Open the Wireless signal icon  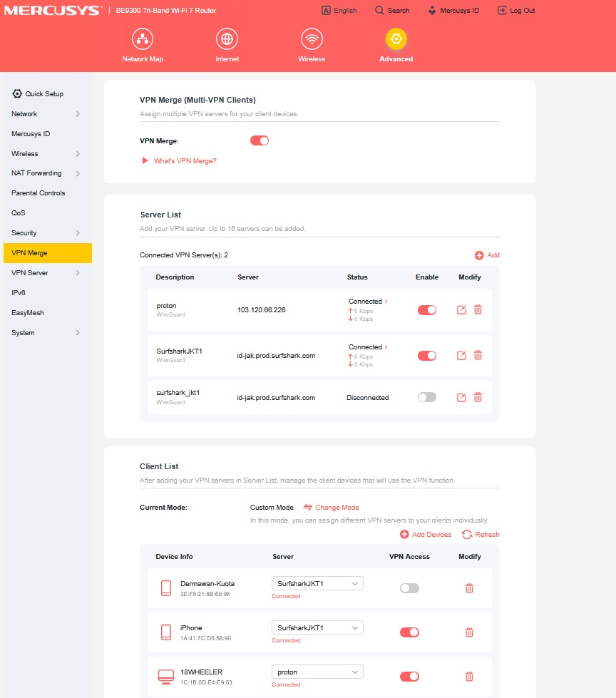312,39
